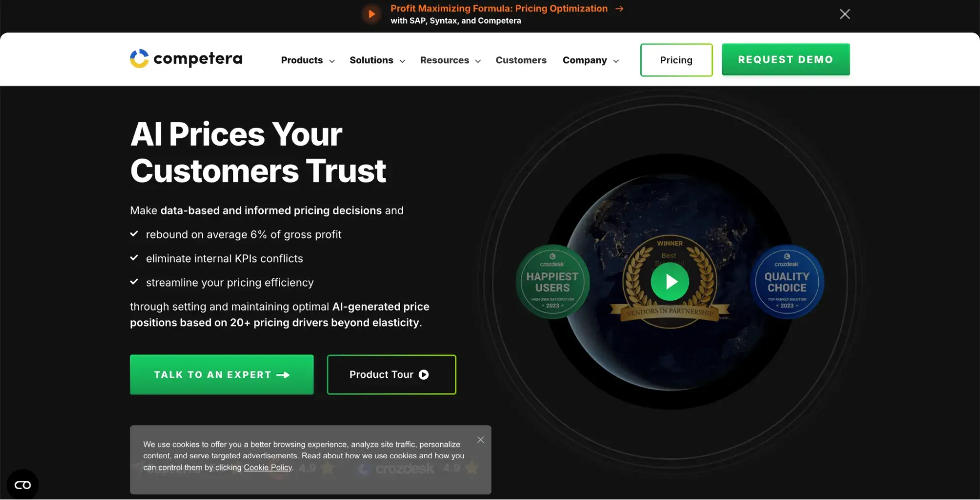Click the arrow after Pricing Optimization banner
The width and height of the screenshot is (980, 500).
[x=620, y=9]
